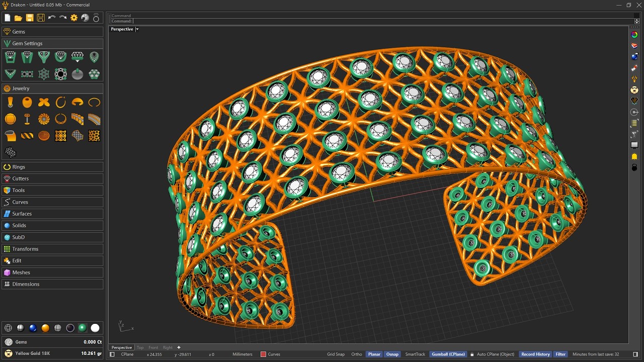Select the blue sphere display mode
This screenshot has width=644, height=362.
coord(33,328)
